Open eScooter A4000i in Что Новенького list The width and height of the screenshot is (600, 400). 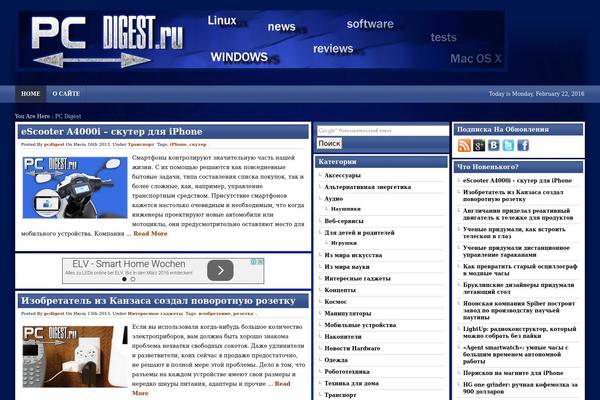[x=517, y=181]
